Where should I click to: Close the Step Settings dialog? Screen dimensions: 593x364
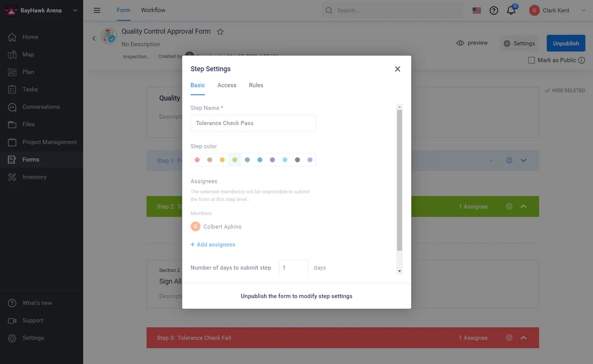[397, 69]
